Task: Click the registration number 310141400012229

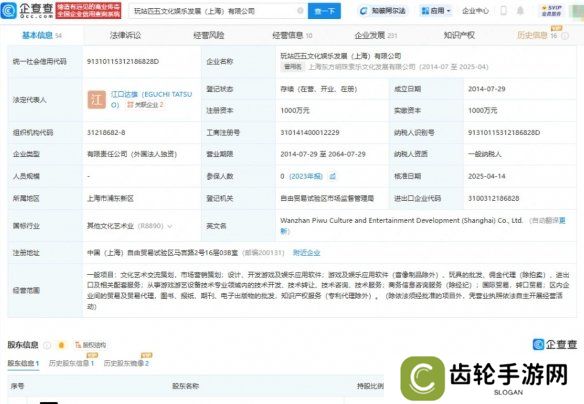Action: click(x=310, y=133)
